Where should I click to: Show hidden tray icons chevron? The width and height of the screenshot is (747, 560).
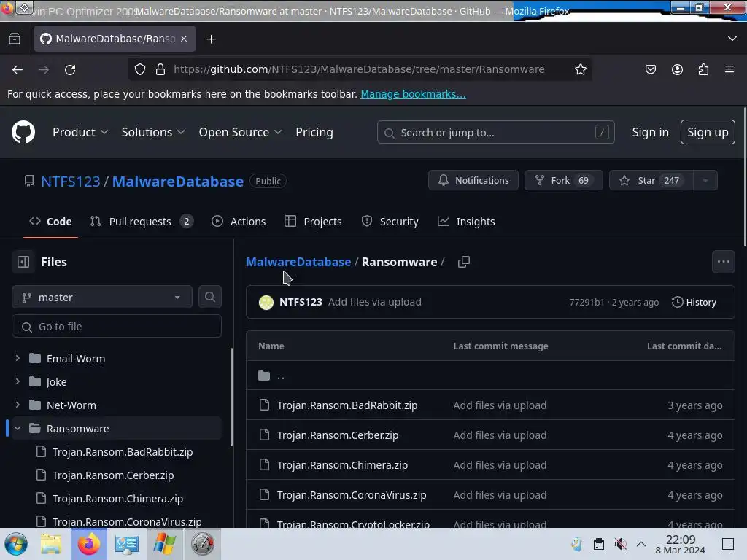tap(641, 544)
